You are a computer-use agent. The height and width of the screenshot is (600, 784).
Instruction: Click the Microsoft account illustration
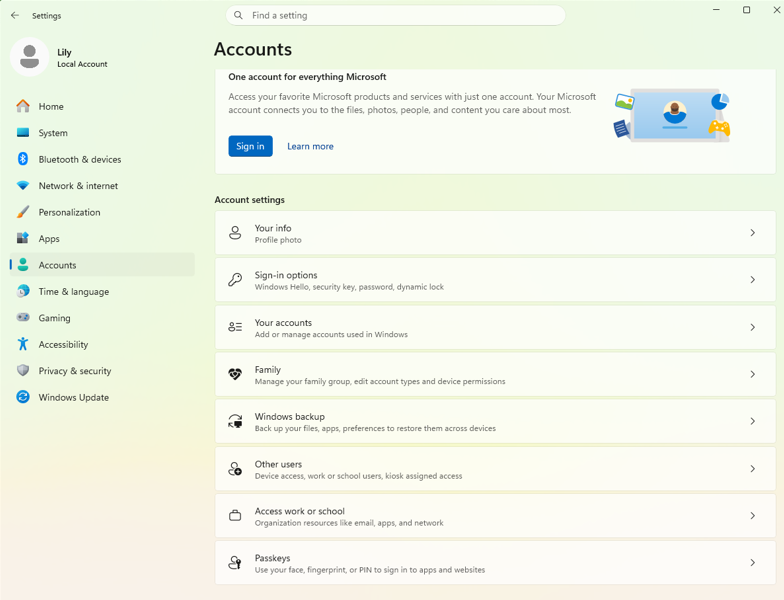[672, 116]
